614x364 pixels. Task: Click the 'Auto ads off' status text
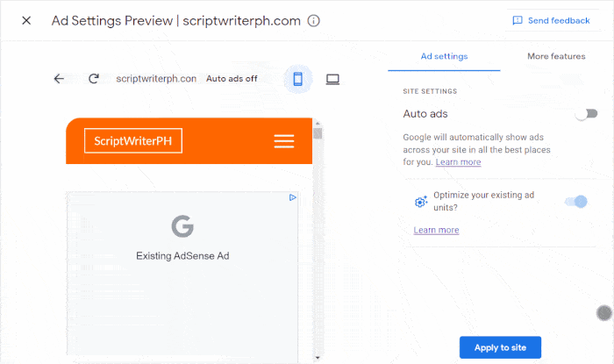[x=232, y=79]
